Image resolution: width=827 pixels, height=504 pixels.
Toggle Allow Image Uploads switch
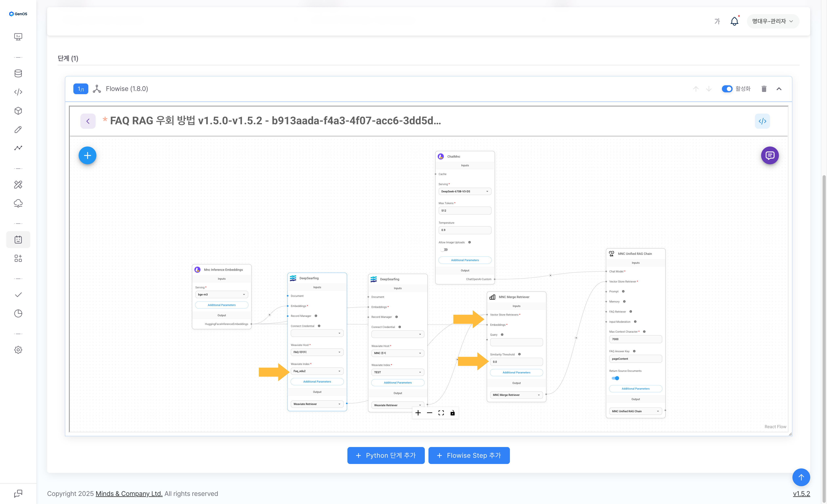pos(444,250)
